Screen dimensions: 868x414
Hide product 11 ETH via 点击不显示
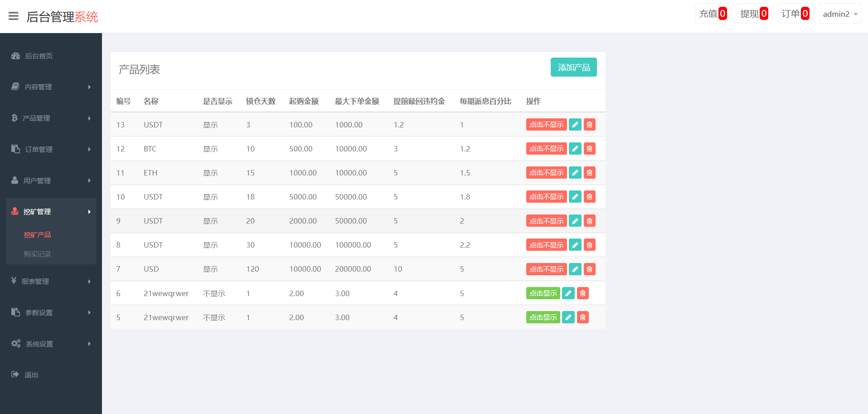[546, 172]
